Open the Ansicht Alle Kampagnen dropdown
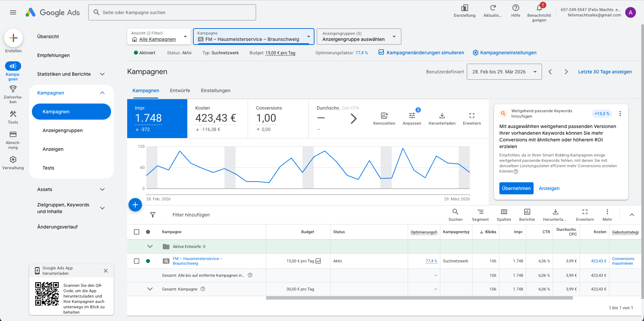 click(x=159, y=37)
